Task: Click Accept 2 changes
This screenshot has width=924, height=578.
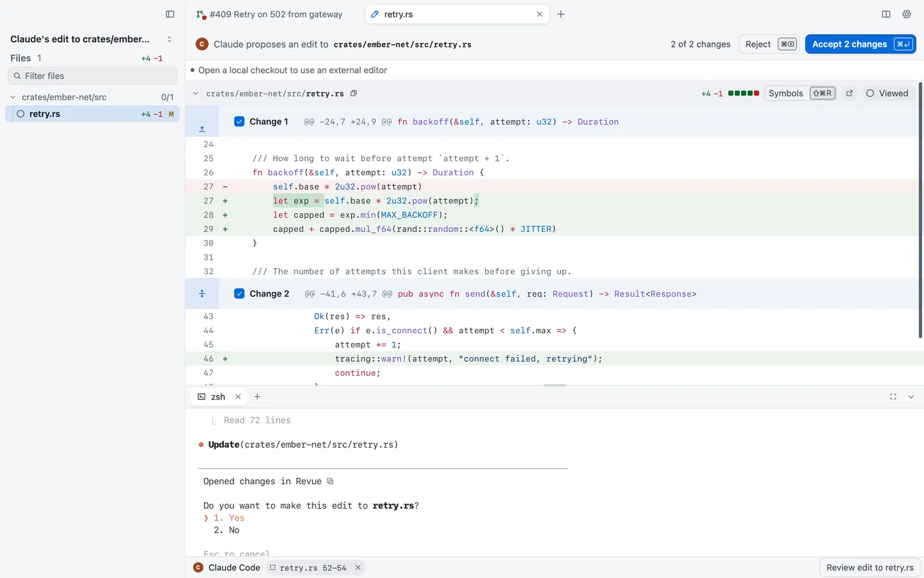Action: coord(860,44)
